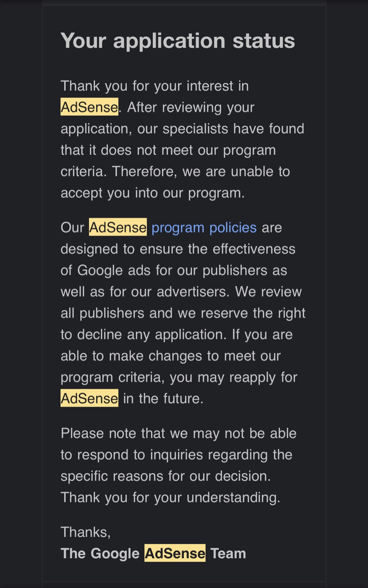Click the "well as for our advertisers" line
This screenshot has width=368, height=588.
coord(181,292)
